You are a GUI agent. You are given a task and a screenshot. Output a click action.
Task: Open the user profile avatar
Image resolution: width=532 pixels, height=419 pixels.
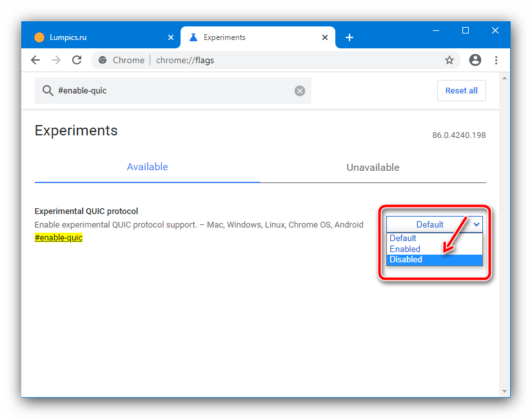(x=475, y=60)
